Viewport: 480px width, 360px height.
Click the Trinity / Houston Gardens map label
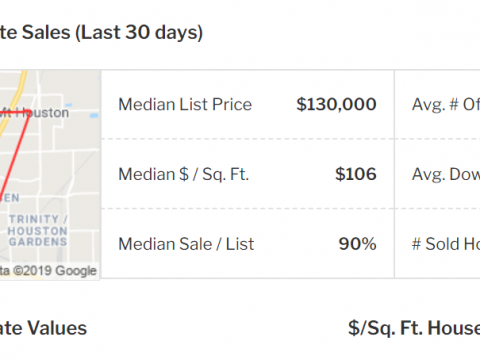[38, 230]
